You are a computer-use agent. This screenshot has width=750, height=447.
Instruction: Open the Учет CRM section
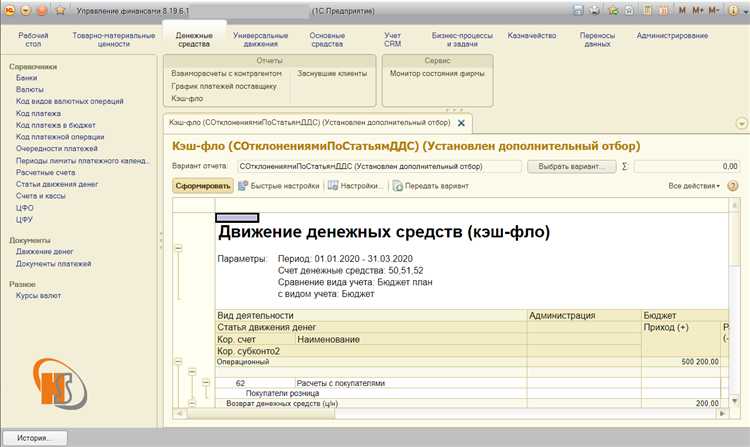[x=392, y=39]
